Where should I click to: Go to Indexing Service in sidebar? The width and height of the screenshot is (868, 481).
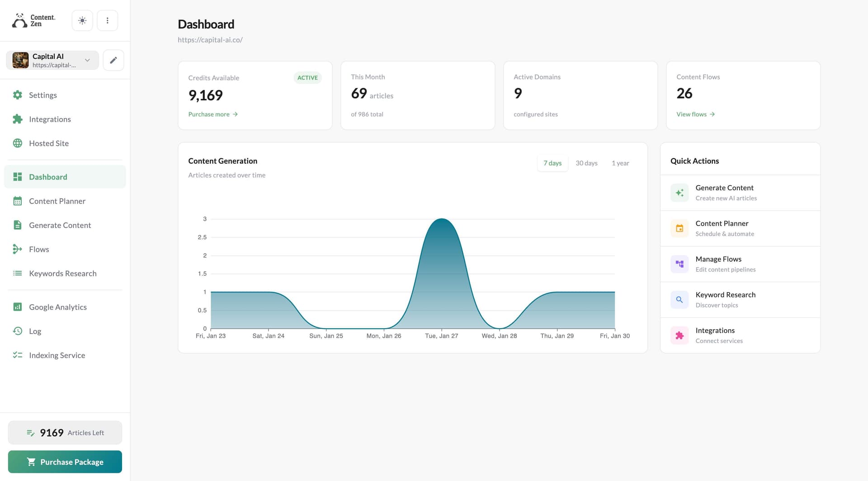point(17,355)
